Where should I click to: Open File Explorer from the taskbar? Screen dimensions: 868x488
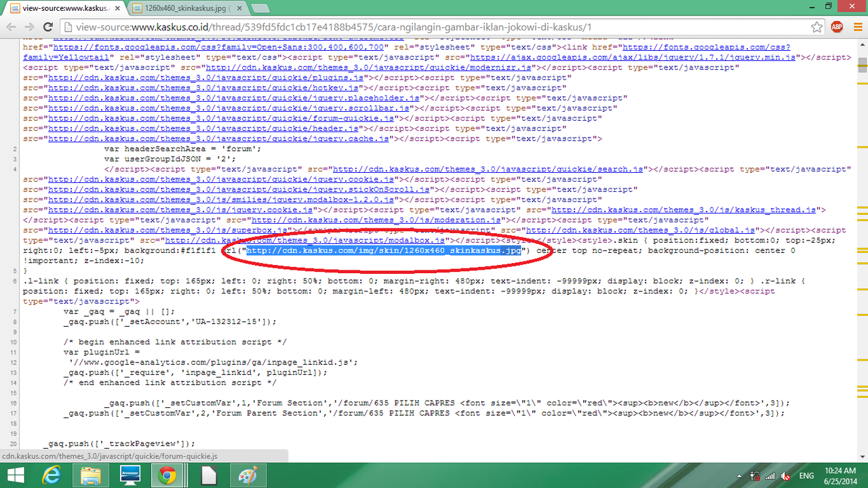92,475
